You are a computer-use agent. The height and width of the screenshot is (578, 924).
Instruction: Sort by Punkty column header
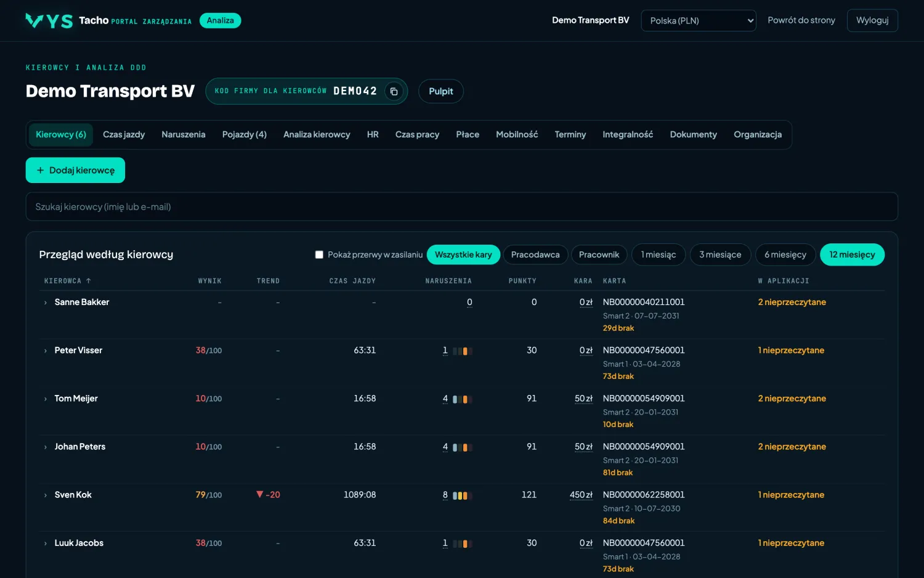[x=522, y=281]
